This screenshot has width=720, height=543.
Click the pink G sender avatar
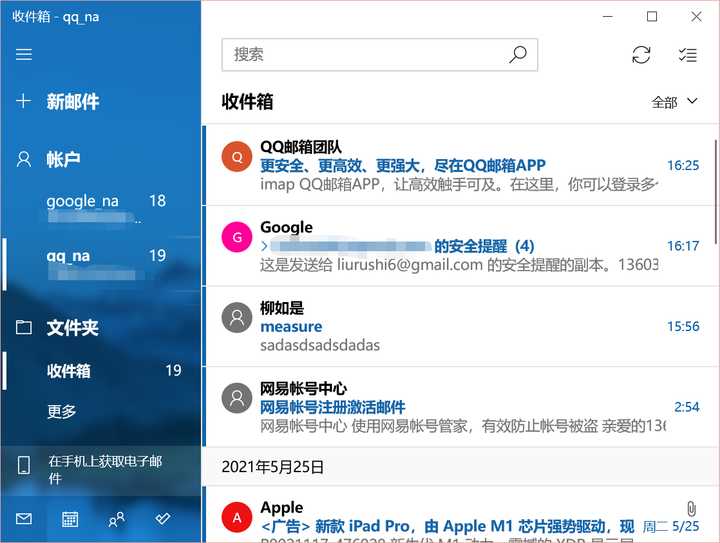pyautogui.click(x=237, y=237)
